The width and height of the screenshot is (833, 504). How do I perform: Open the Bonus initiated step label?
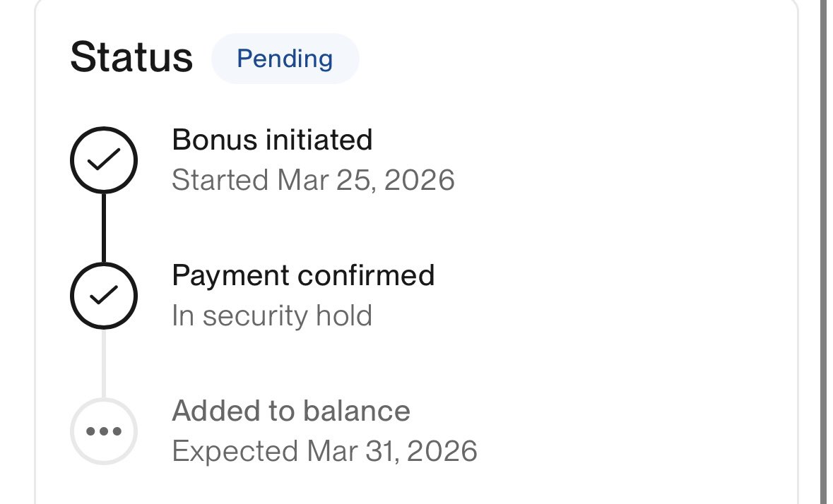click(272, 140)
